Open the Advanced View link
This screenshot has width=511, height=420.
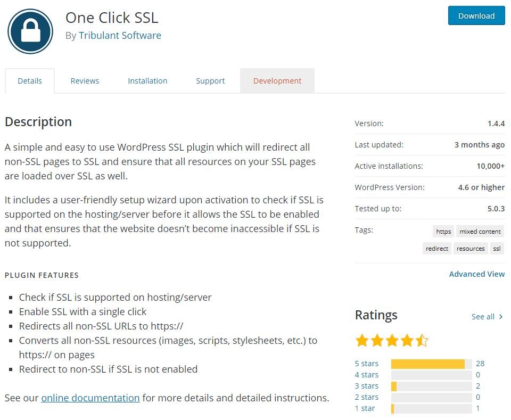click(476, 274)
